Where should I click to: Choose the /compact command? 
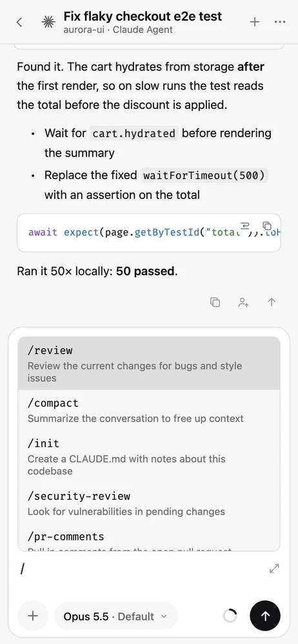(x=149, y=410)
